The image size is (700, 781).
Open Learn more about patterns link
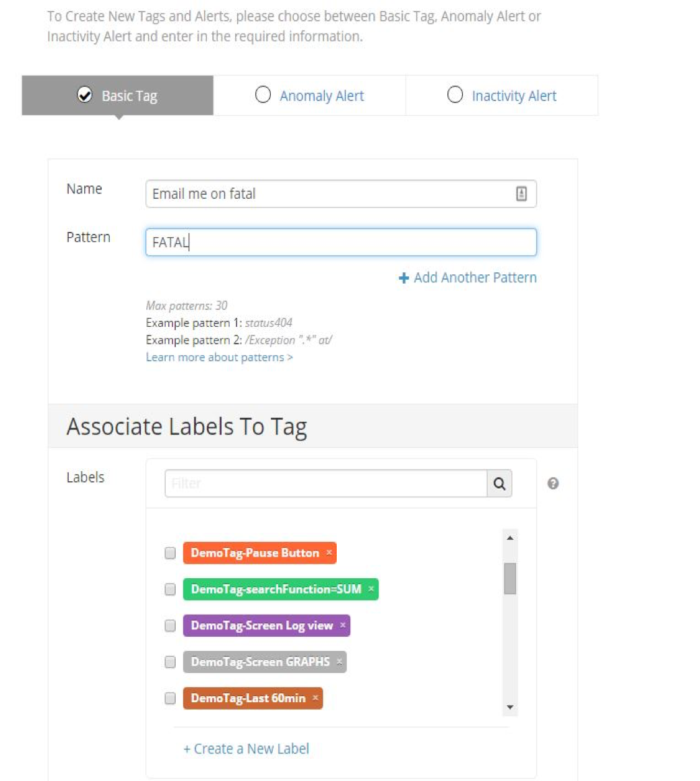[x=219, y=357]
